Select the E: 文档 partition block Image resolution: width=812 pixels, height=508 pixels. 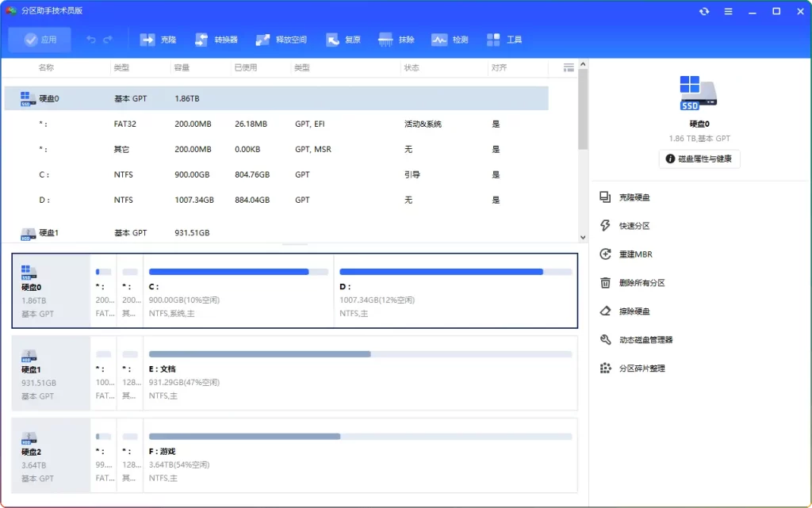[360, 374]
